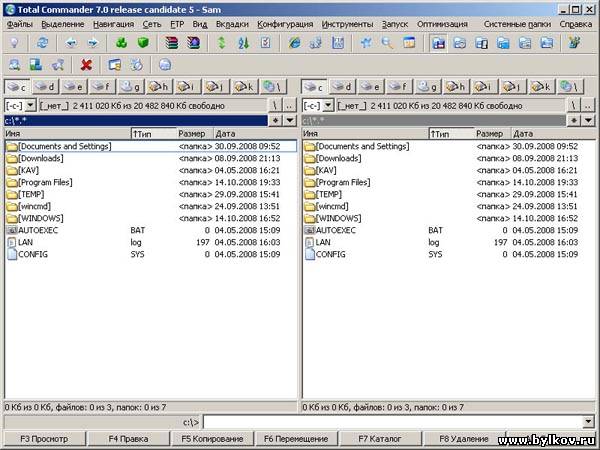The image size is (600, 450).
Task: Open the Инструменты menu
Action: pos(347,24)
